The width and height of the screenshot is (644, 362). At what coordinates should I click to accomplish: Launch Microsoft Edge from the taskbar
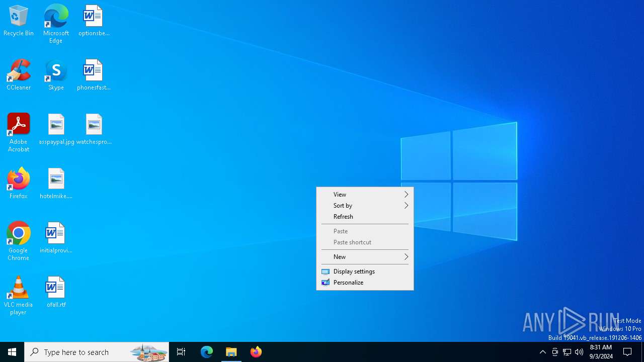207,352
